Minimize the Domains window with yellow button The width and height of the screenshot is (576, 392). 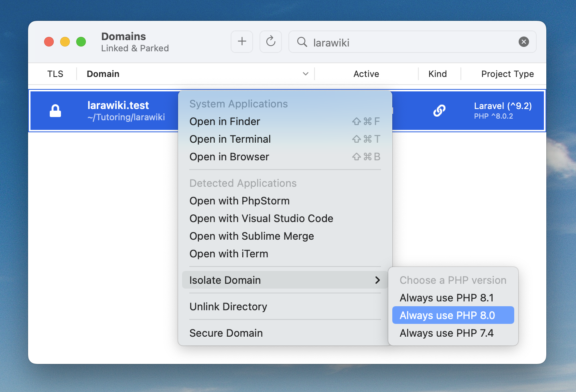pyautogui.click(x=65, y=42)
